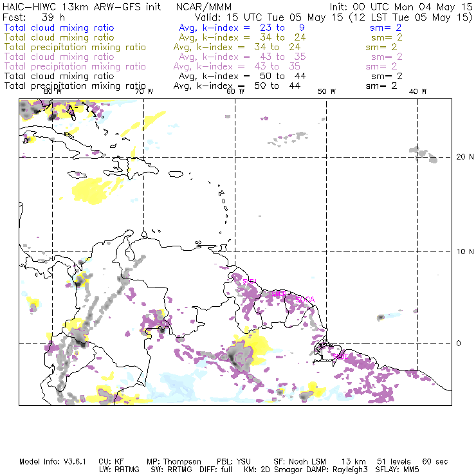This screenshot has width=476, height=476.
Task: Click "Model Info: V3.6.1" text
Action: click(x=53, y=462)
